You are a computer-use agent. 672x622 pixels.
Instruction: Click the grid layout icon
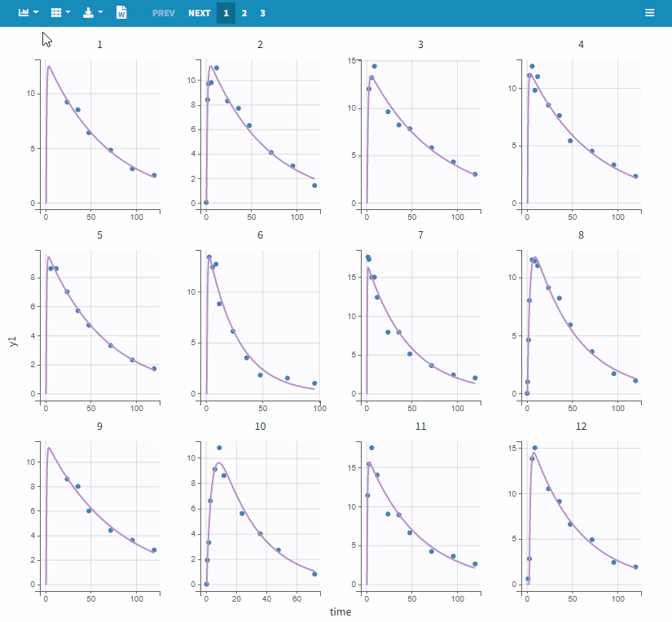point(55,13)
